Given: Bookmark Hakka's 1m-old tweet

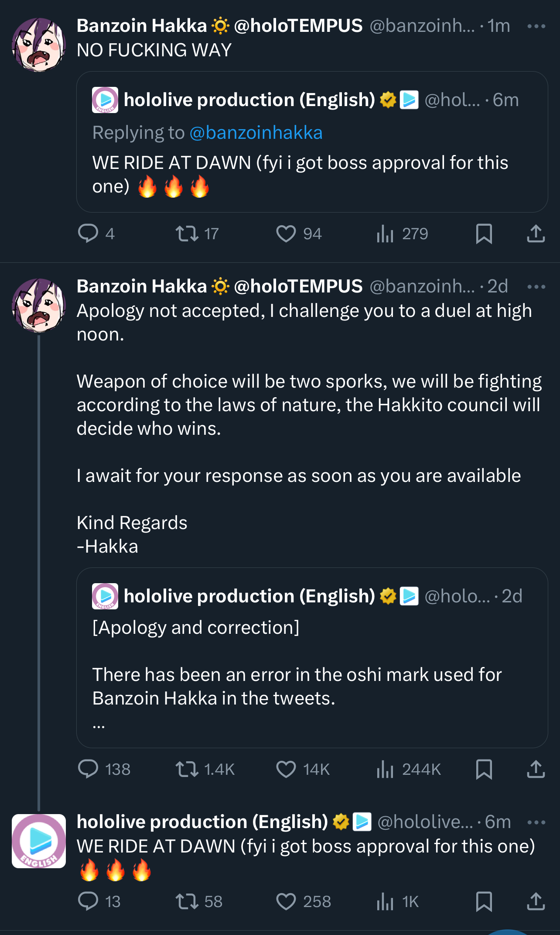Looking at the screenshot, I should 484,234.
